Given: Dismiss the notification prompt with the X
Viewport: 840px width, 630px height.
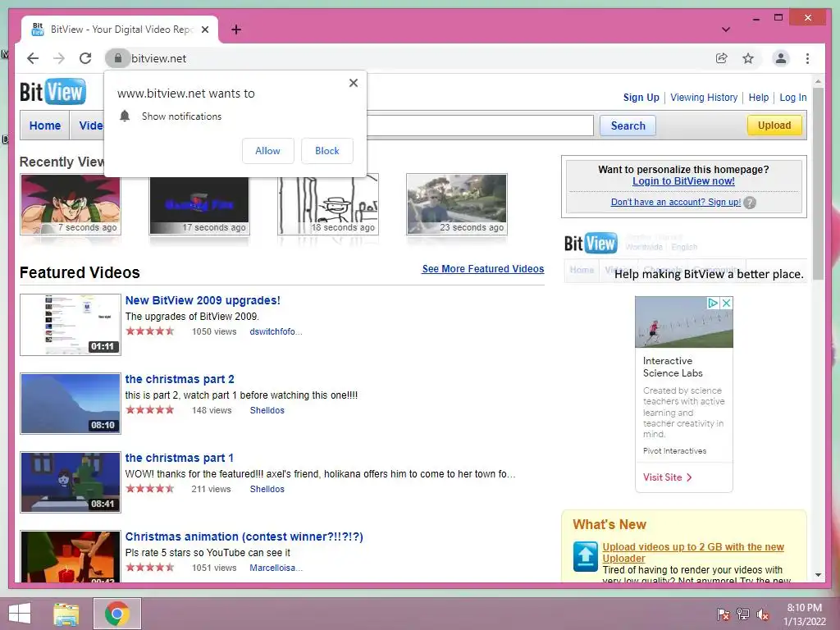Looking at the screenshot, I should click(x=353, y=83).
